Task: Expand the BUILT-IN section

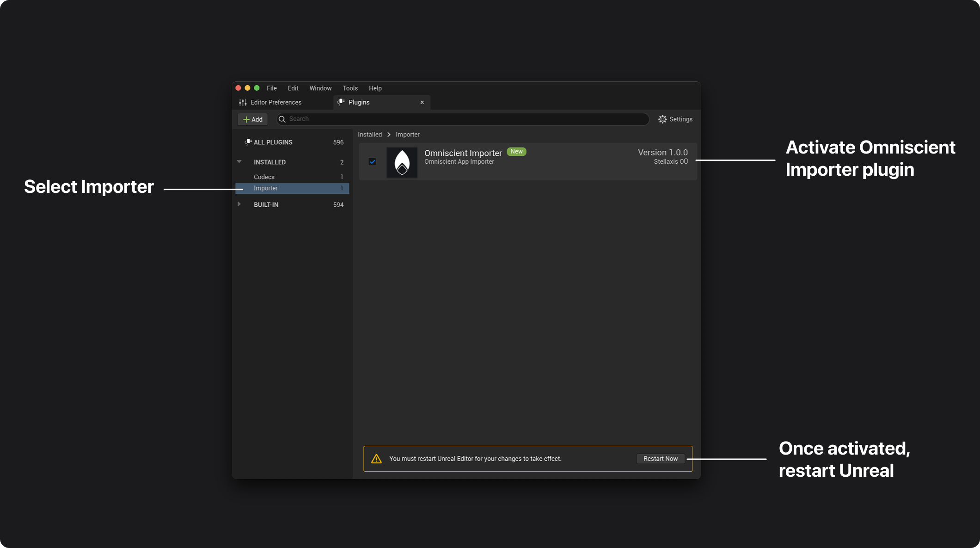Action: coord(239,204)
